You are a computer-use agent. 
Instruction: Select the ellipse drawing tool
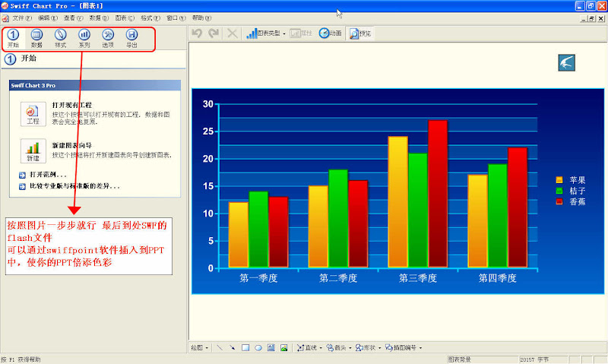click(x=258, y=348)
